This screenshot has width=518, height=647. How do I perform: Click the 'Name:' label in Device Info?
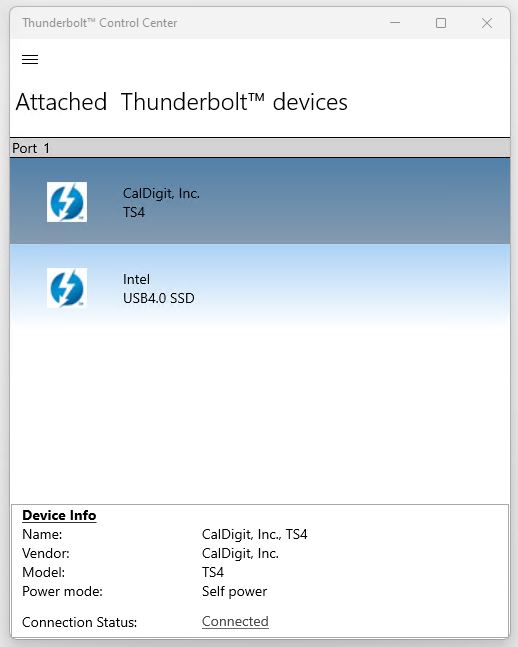(x=42, y=534)
